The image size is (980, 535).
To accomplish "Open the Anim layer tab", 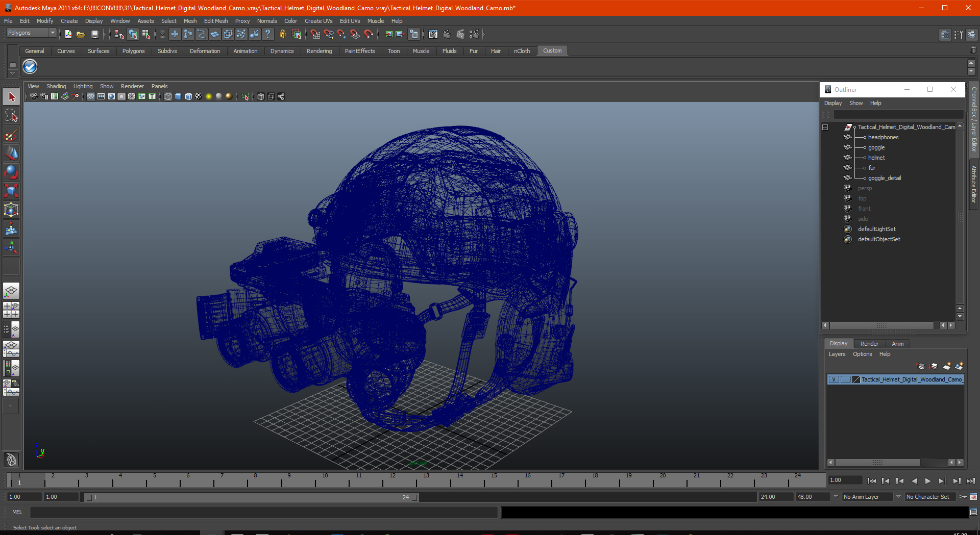I will pos(897,344).
